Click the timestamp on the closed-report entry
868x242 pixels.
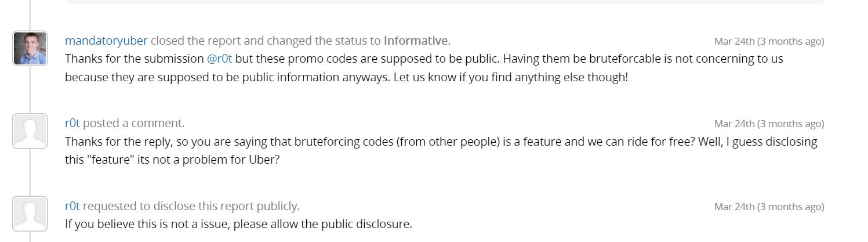click(769, 41)
